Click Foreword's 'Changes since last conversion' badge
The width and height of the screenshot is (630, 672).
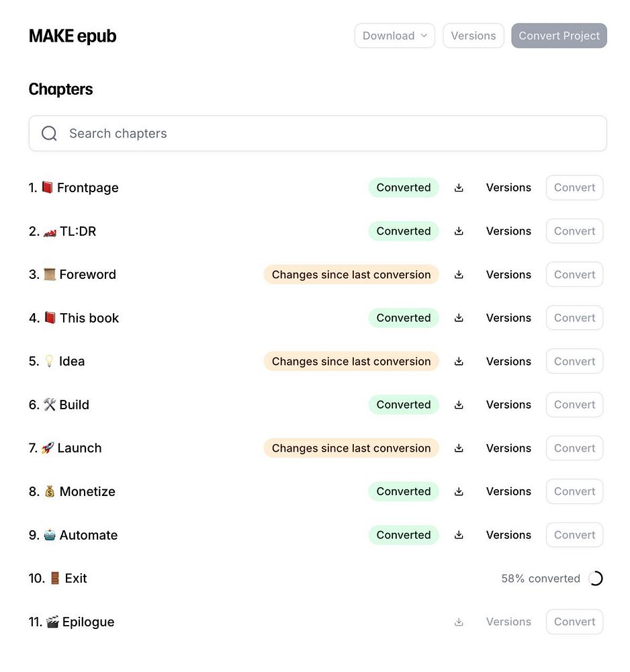click(x=351, y=275)
